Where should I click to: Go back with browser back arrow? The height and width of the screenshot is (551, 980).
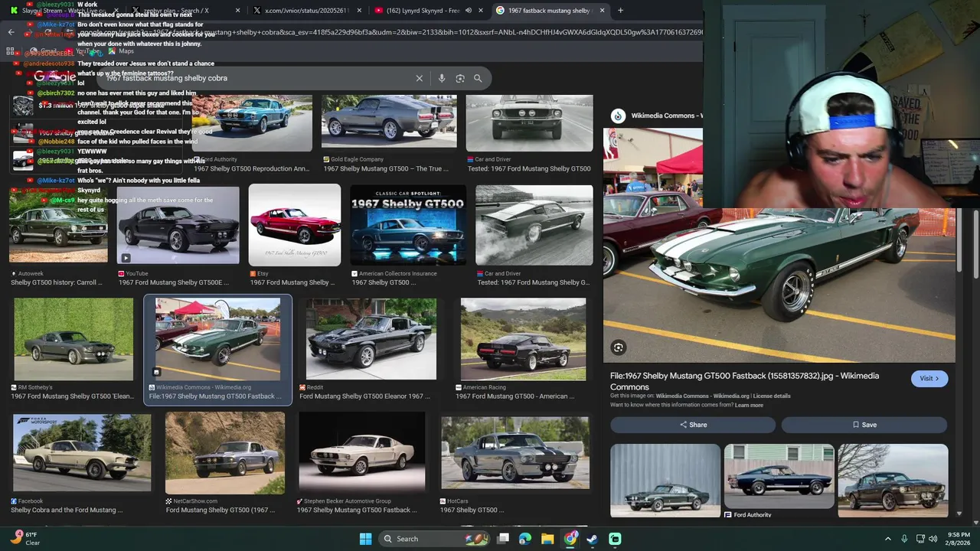pos(11,32)
